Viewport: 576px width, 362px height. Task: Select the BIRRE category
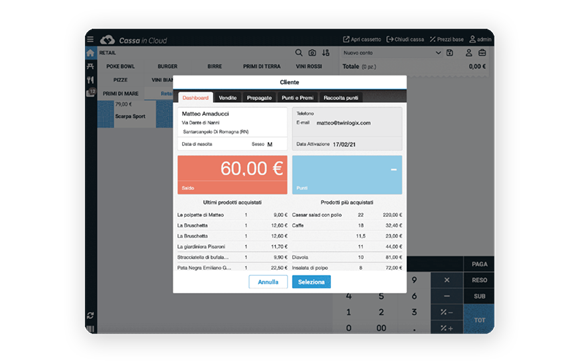coord(215,67)
